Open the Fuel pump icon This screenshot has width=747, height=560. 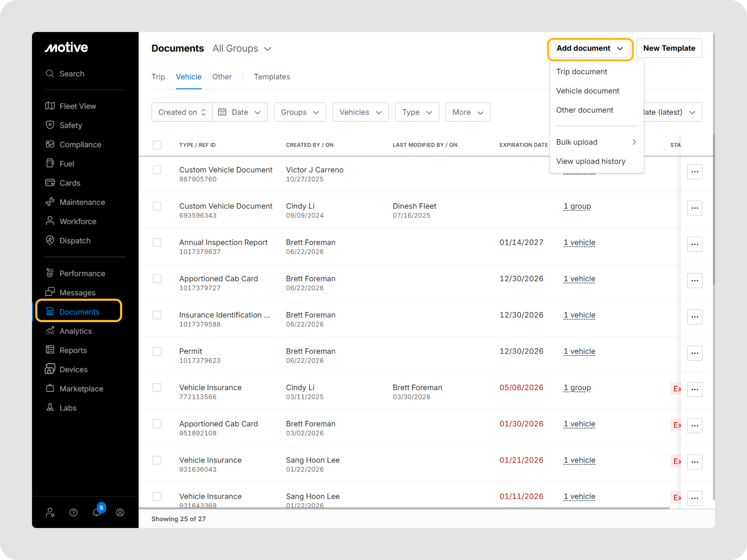click(x=50, y=163)
